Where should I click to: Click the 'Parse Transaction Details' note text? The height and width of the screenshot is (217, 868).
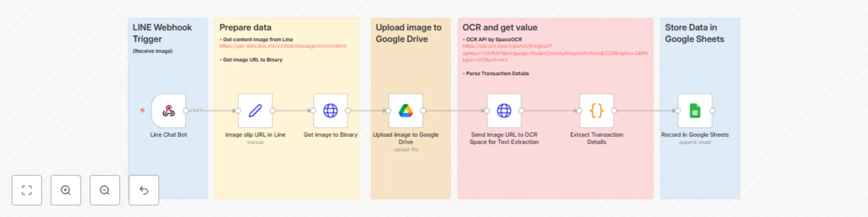(x=497, y=73)
